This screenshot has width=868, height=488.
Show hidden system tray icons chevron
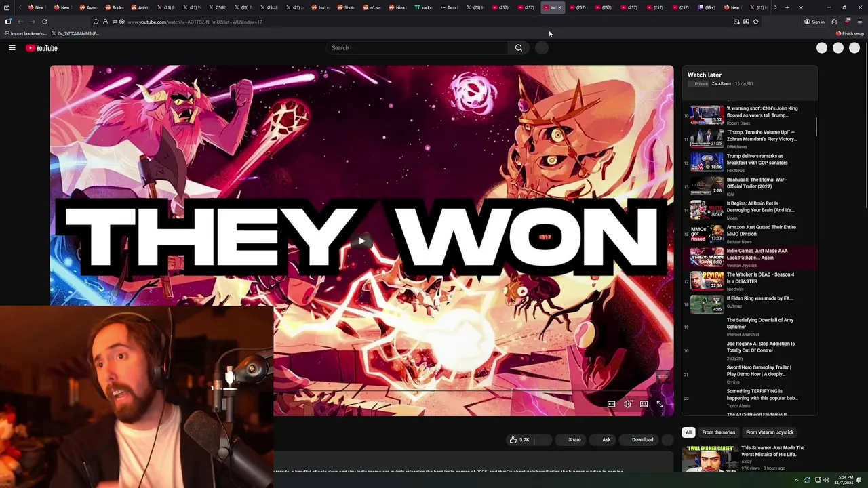point(796,480)
